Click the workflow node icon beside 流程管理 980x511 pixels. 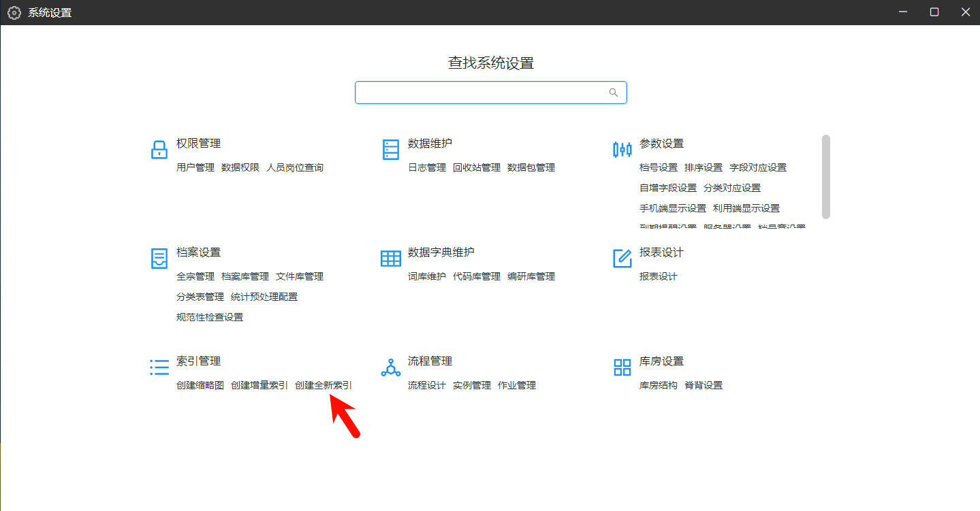(390, 367)
